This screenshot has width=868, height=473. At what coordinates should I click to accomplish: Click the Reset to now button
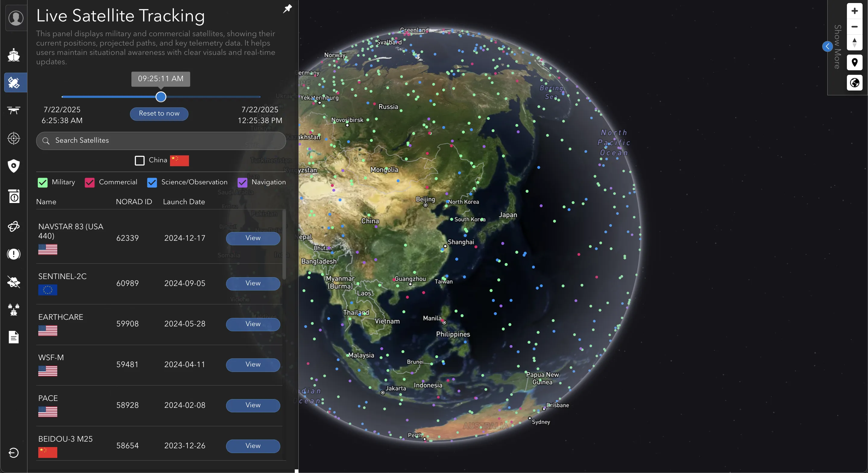tap(159, 114)
